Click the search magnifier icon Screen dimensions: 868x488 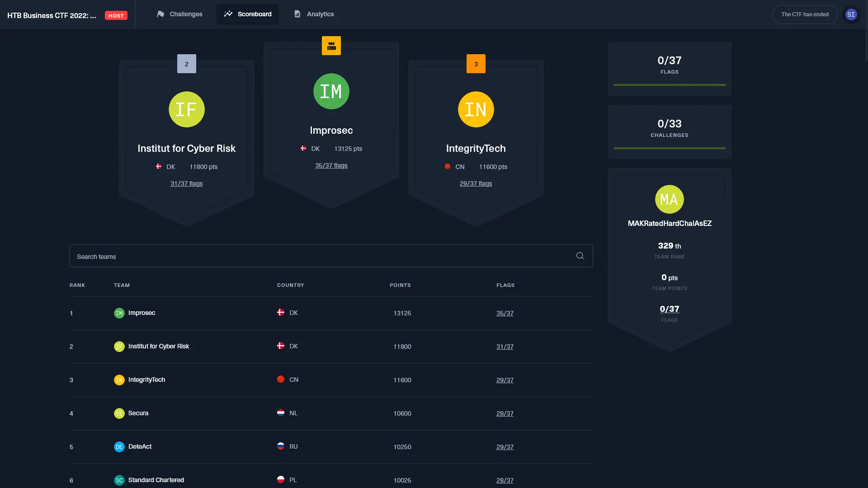click(580, 256)
